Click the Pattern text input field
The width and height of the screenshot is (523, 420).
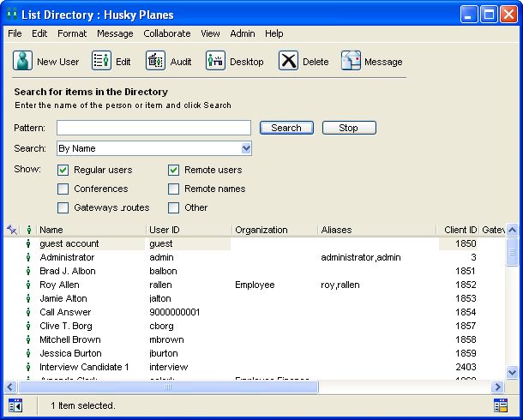pyautogui.click(x=153, y=128)
